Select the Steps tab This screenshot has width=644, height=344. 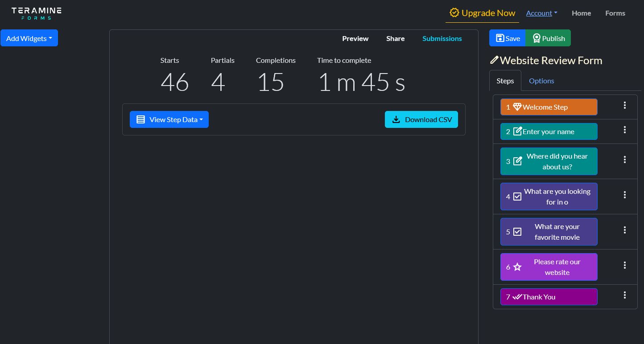click(x=505, y=81)
